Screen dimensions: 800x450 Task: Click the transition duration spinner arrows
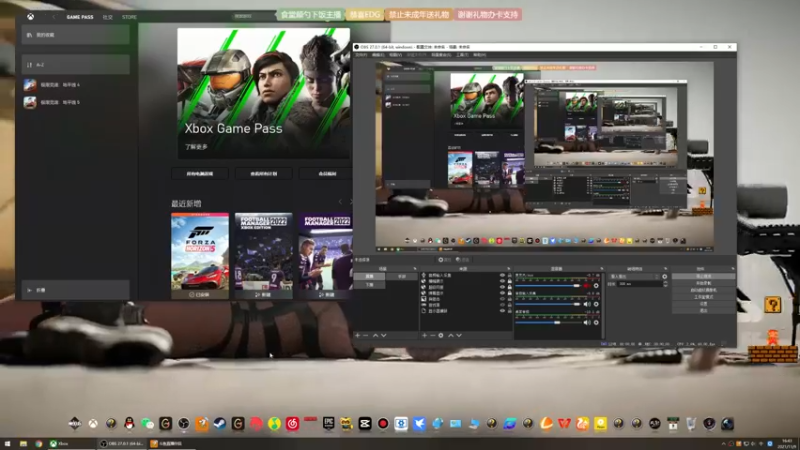tap(665, 284)
